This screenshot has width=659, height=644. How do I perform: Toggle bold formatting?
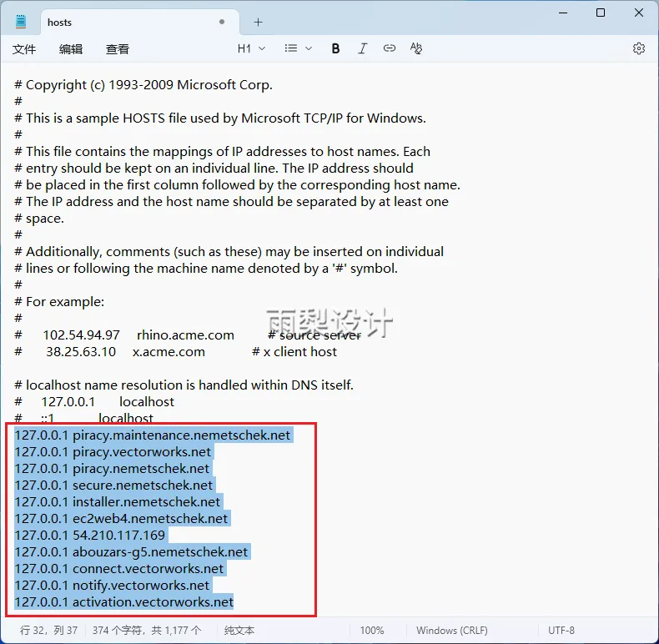click(335, 48)
